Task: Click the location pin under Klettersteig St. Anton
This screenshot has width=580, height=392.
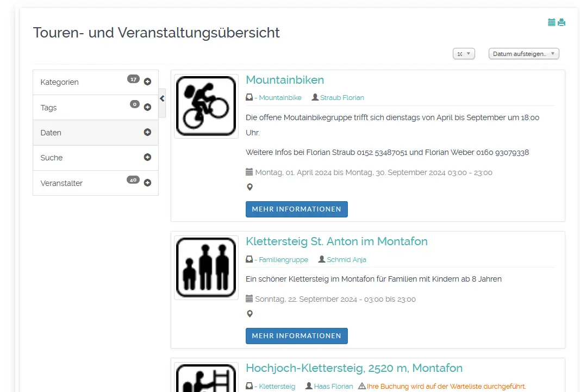Action: point(250,314)
